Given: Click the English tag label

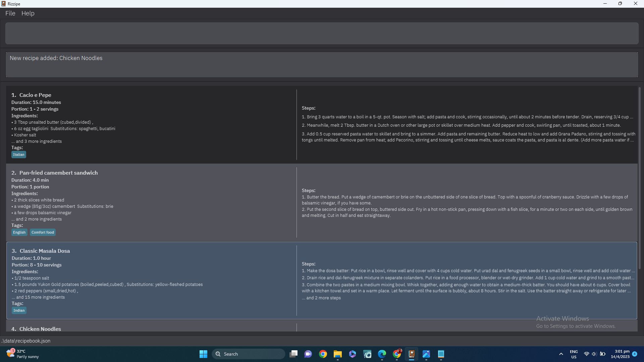Looking at the screenshot, I should click(x=19, y=232).
